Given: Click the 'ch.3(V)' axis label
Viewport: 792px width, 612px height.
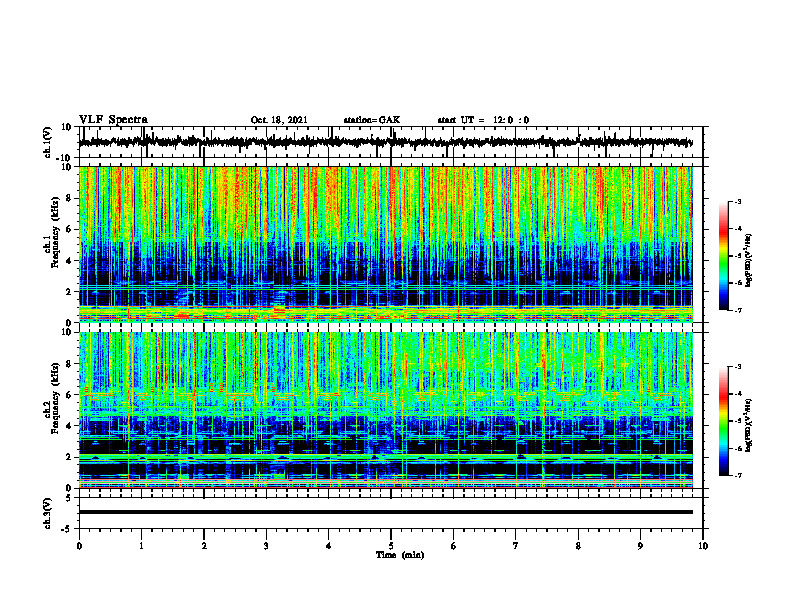Looking at the screenshot, I should tap(48, 513).
